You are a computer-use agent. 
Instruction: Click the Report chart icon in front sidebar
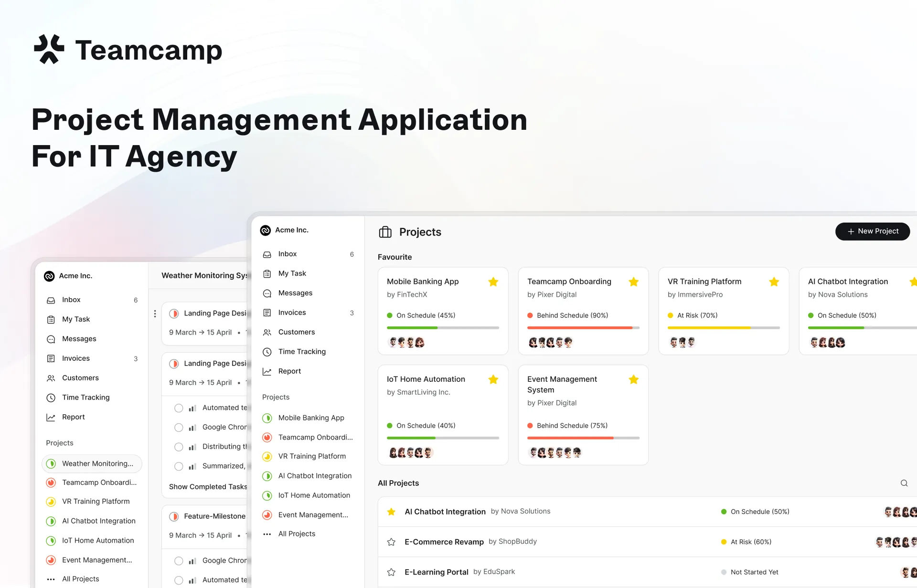267,372
